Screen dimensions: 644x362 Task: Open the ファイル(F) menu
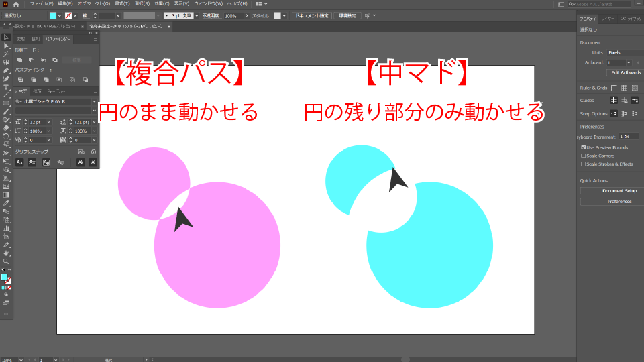tap(42, 4)
